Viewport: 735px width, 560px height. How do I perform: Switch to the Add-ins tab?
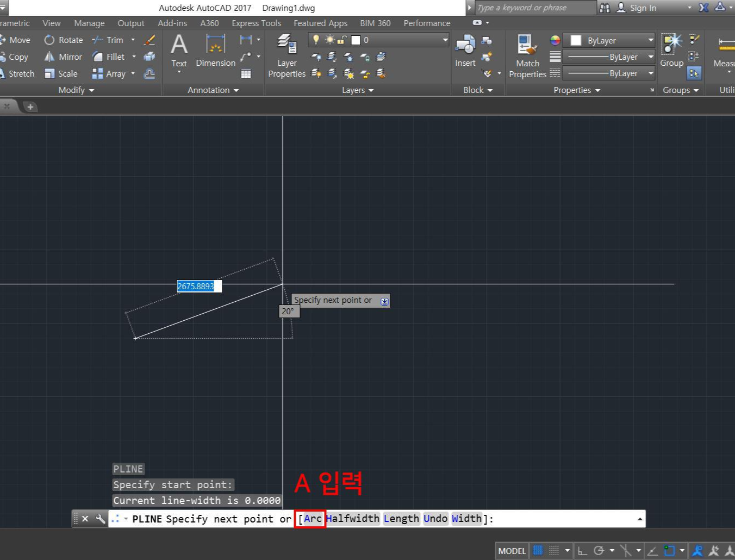tap(172, 23)
